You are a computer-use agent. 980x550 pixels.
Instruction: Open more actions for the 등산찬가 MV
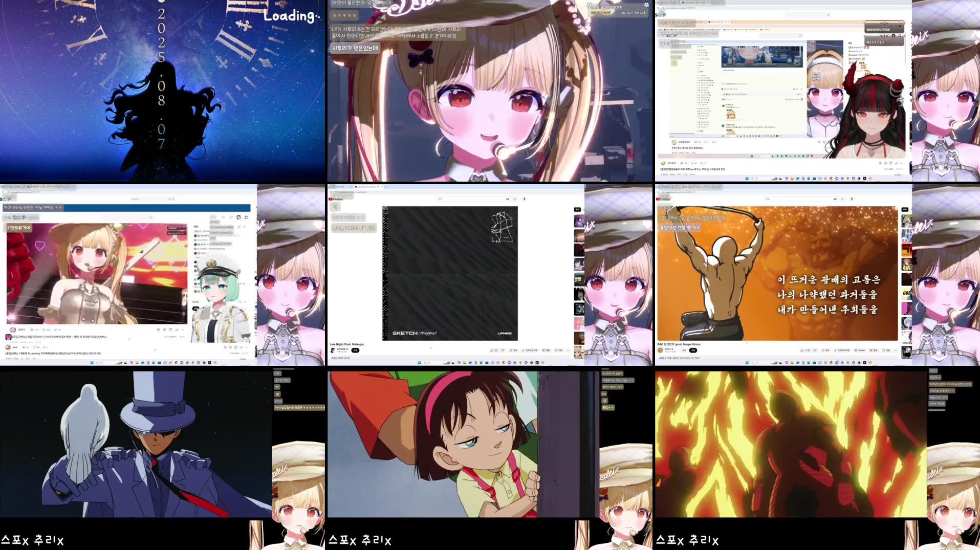tap(895, 350)
